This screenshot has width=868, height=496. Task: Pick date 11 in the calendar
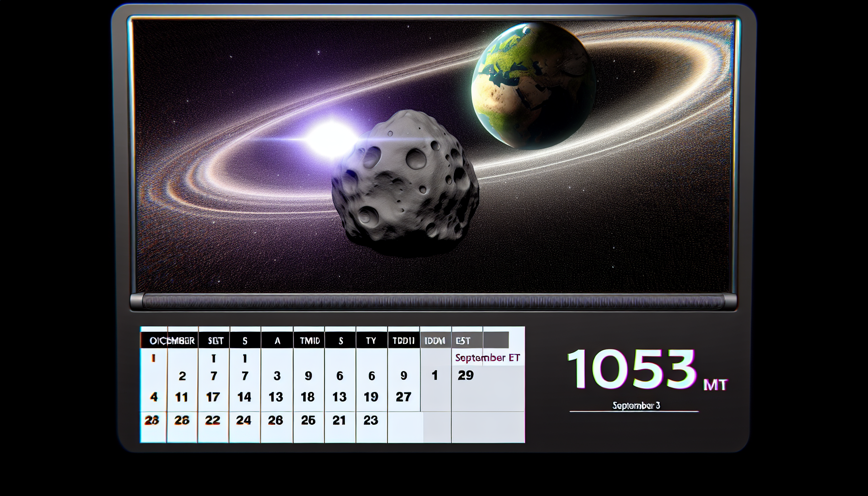pos(181,397)
